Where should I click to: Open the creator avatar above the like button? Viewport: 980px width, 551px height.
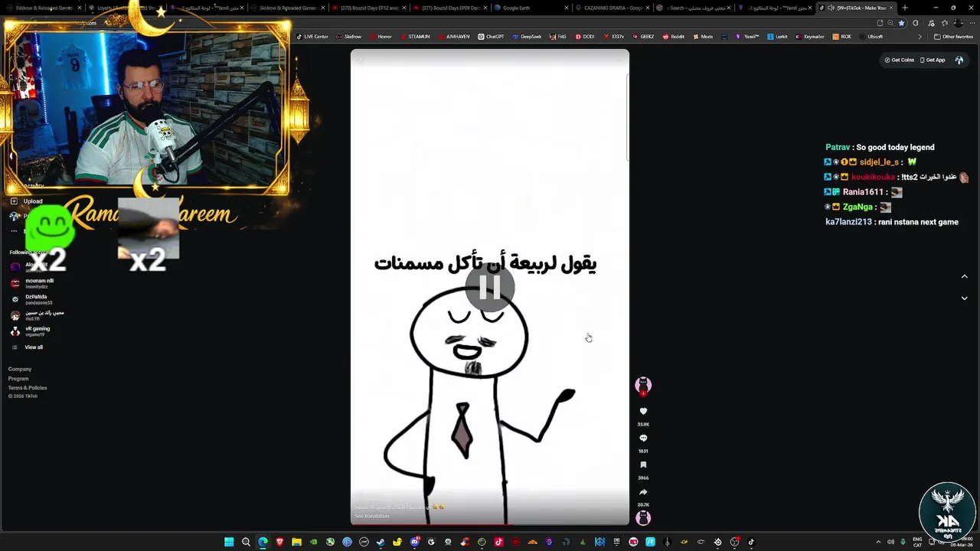(643, 385)
